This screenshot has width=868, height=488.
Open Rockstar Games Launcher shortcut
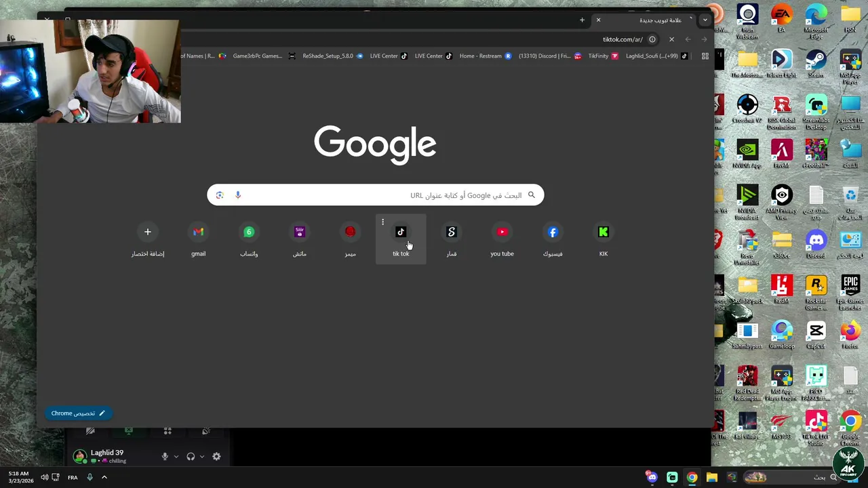[x=816, y=293]
